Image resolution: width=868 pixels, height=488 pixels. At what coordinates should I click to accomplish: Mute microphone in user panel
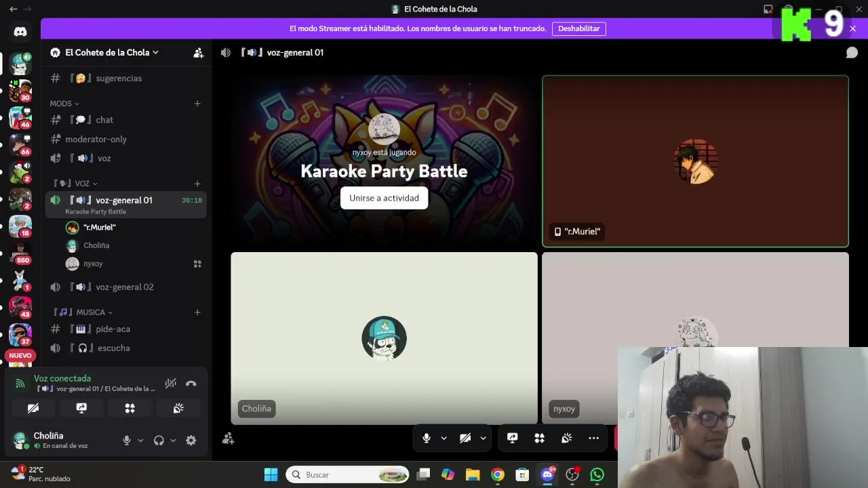click(126, 440)
